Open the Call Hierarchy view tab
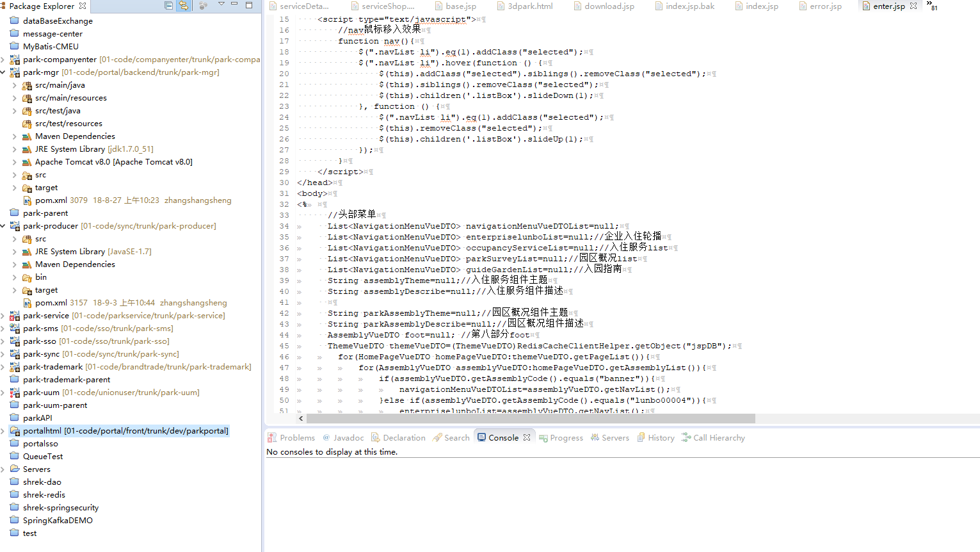 point(713,438)
